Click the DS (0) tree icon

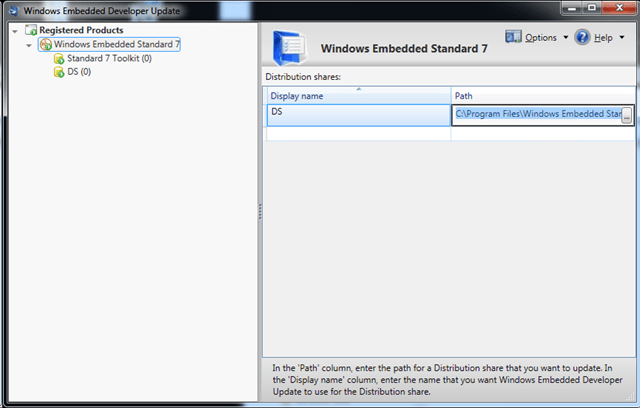[x=59, y=72]
